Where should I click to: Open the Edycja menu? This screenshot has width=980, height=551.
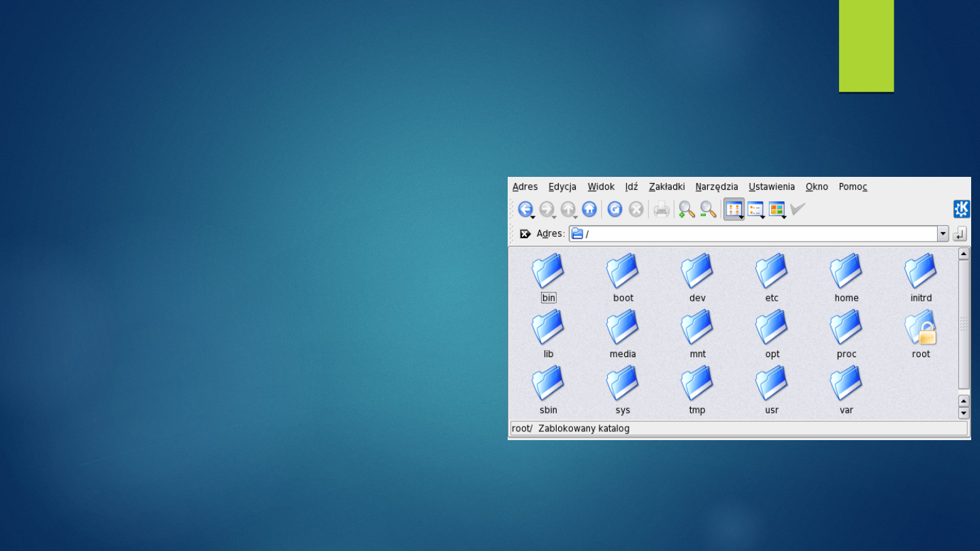coord(562,186)
